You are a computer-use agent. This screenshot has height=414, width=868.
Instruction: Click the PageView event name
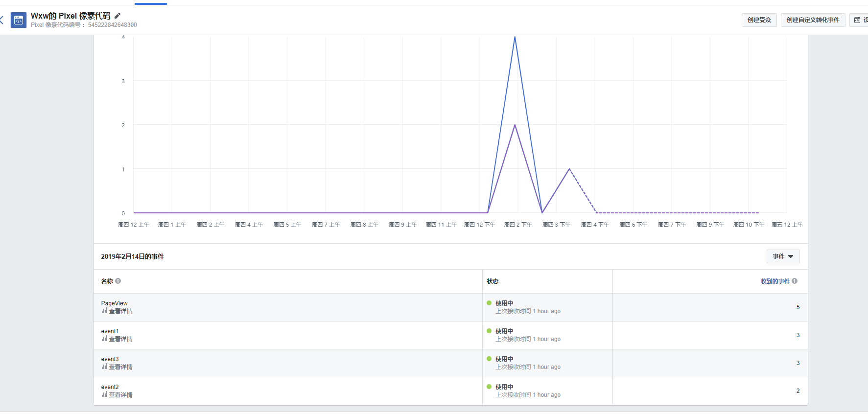pos(114,303)
